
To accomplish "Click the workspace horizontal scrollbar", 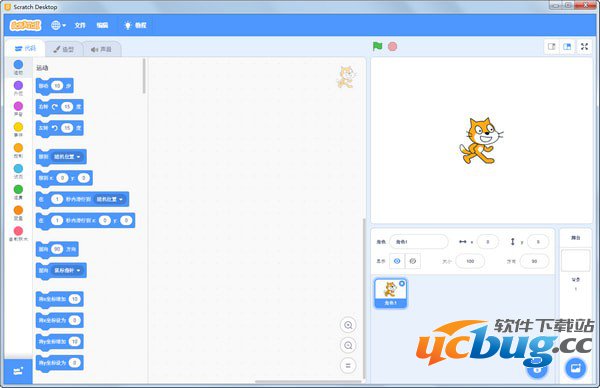I will click(x=308, y=381).
